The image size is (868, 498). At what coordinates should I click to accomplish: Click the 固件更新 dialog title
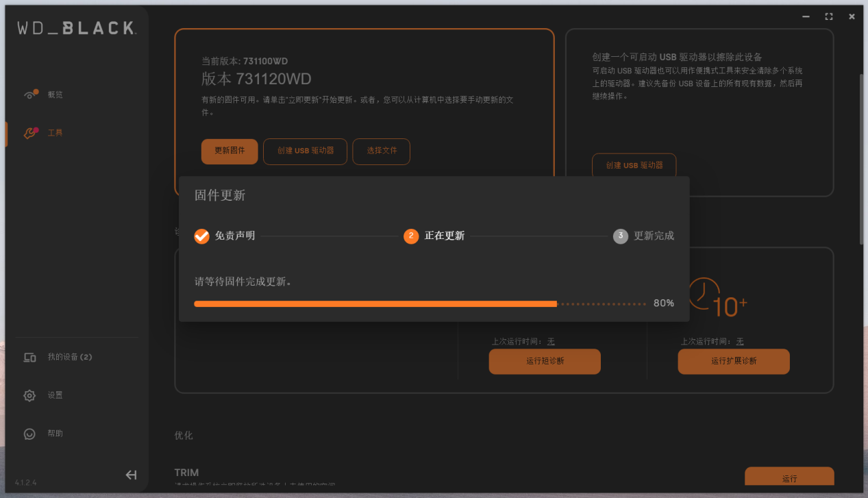(220, 195)
